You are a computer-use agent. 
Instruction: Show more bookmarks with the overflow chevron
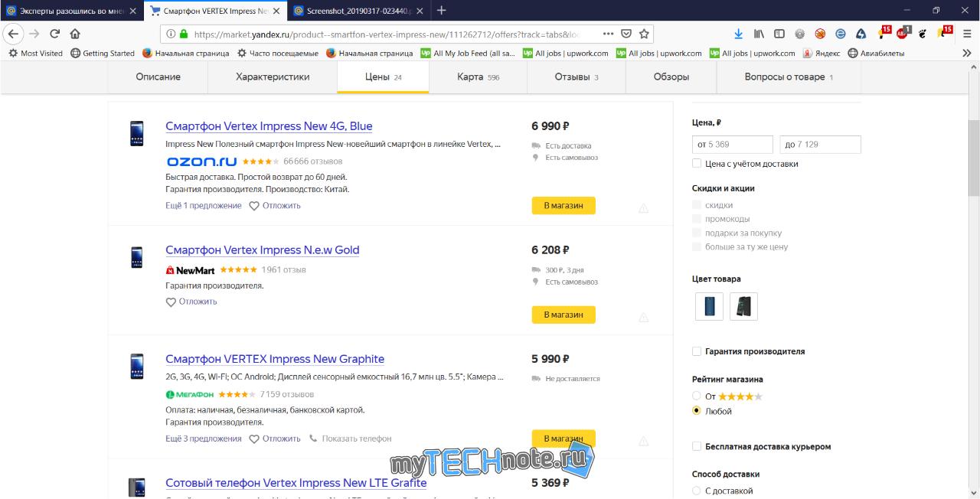[x=969, y=54]
